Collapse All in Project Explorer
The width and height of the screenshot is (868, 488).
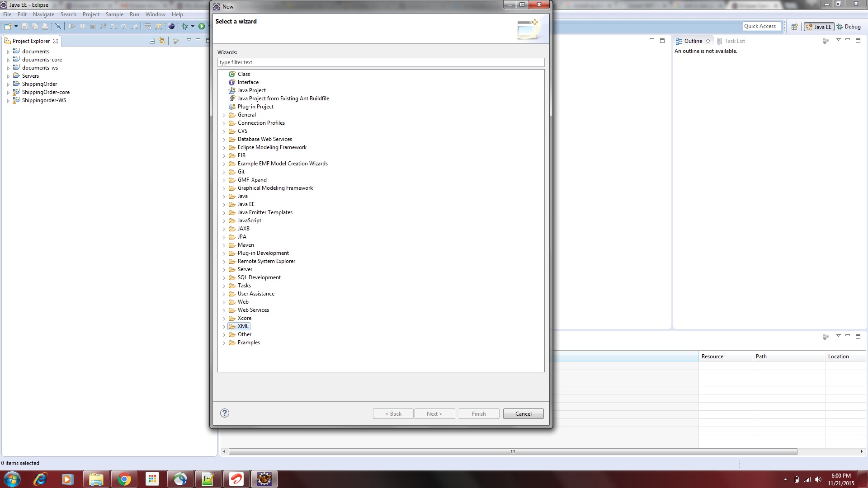pos(152,41)
